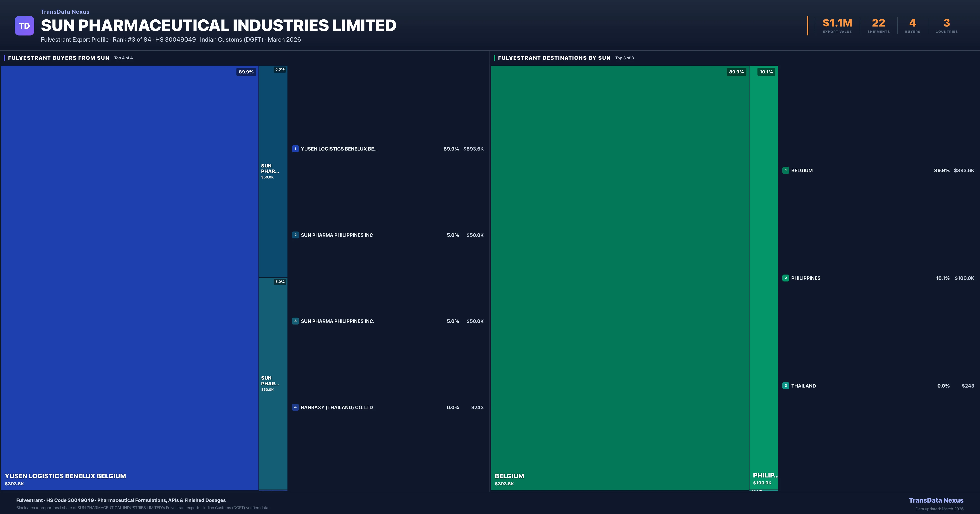Click the TD logo icon
The image size is (980, 514).
pyautogui.click(x=24, y=25)
